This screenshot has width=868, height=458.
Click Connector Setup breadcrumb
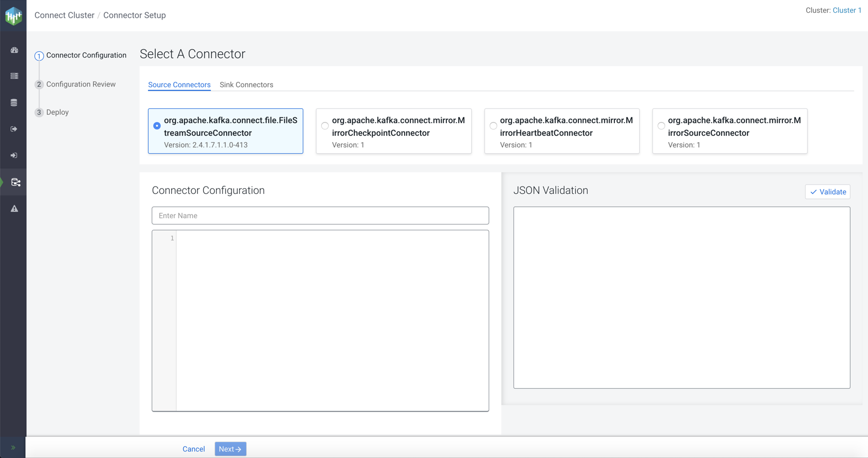coord(134,15)
